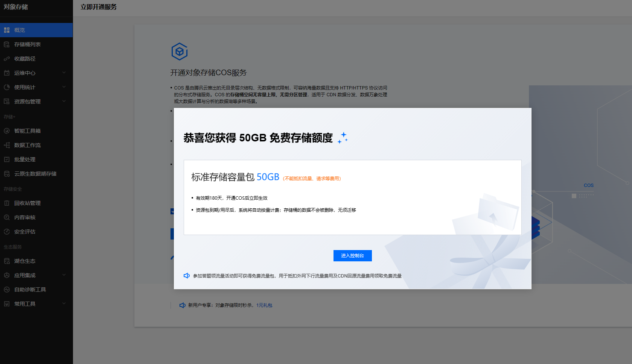Expand the 应用集成 submenu arrow
Image resolution: width=632 pixels, height=364 pixels.
[x=64, y=275]
